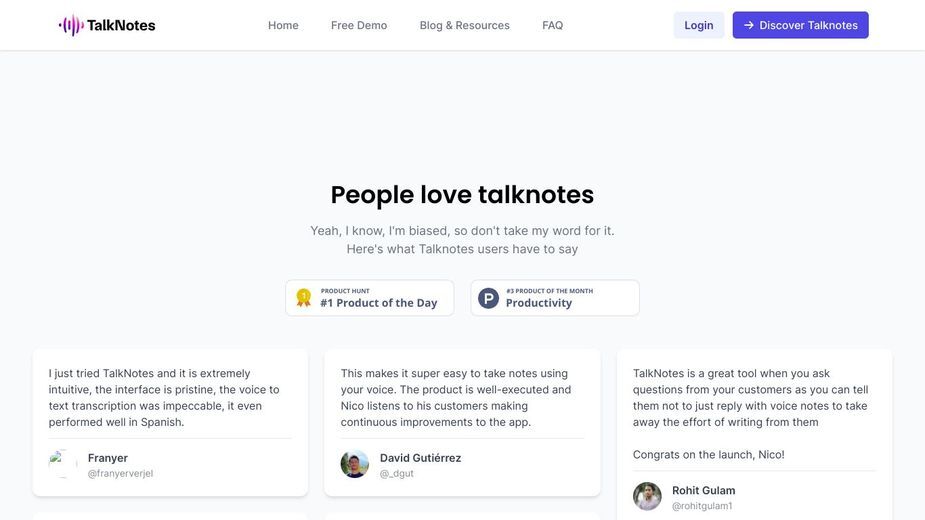Click the Login button
The height and width of the screenshot is (520, 925).
698,25
